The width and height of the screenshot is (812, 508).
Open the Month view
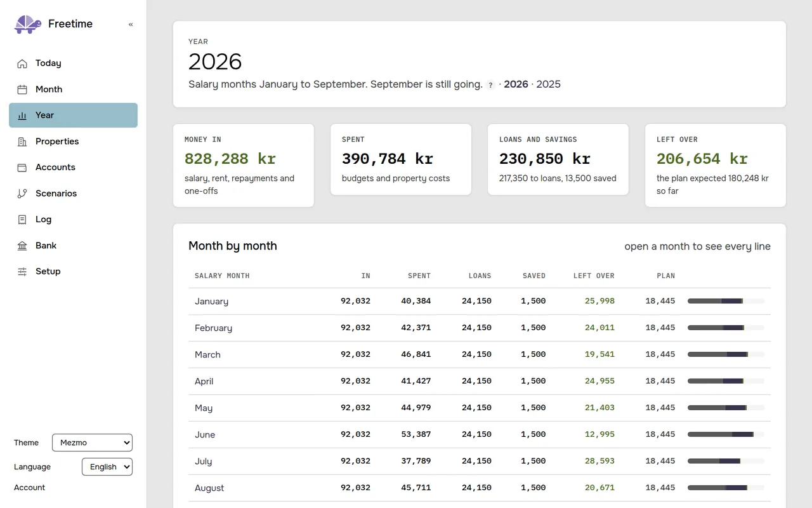(x=73, y=90)
